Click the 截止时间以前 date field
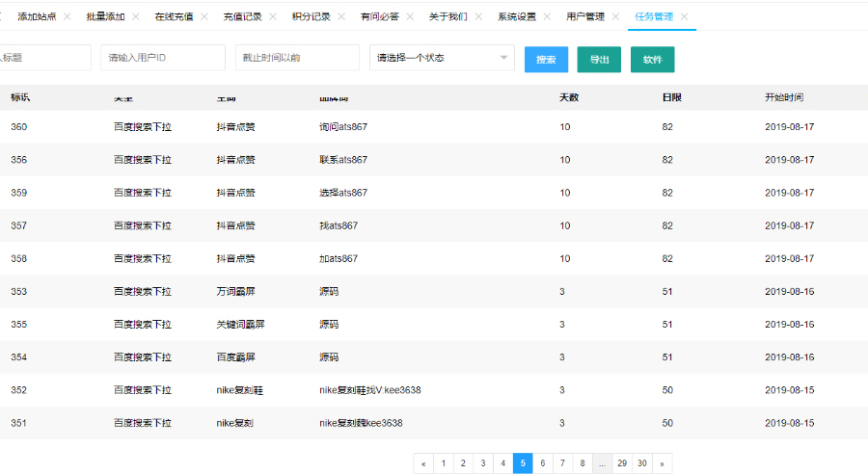 click(x=297, y=58)
